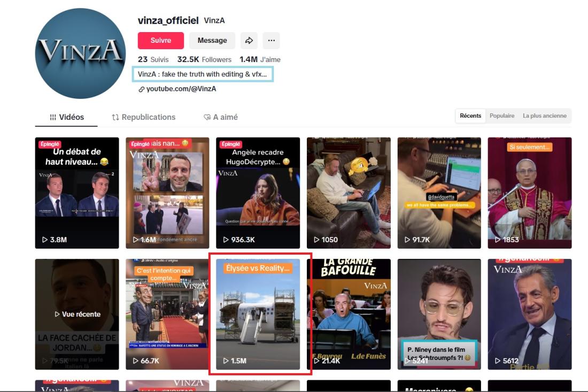Open the "P. Niney dans le film" video
Viewport: 588px width, 392px height.
coord(439,314)
